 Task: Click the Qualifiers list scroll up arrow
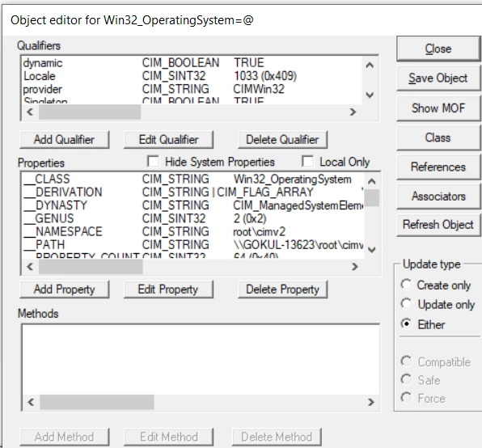[370, 66]
